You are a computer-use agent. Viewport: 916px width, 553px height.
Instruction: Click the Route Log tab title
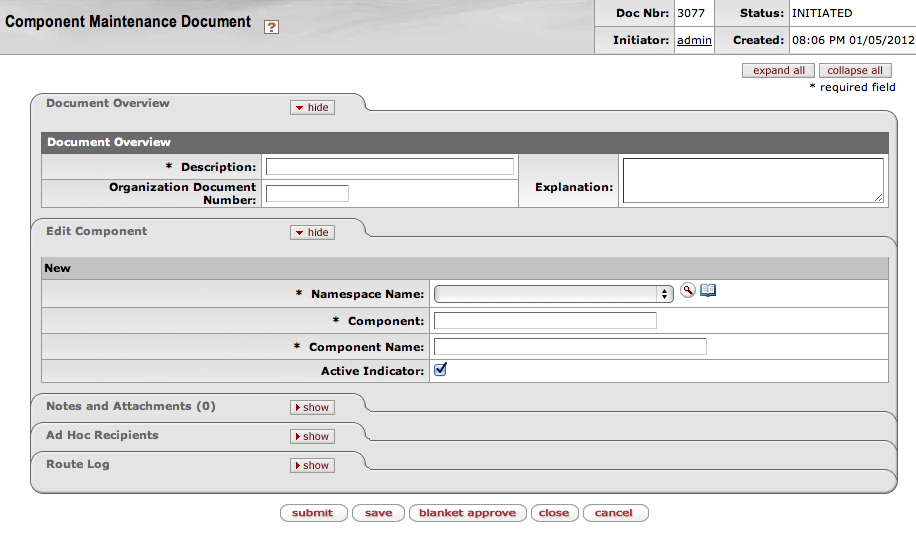coord(78,464)
